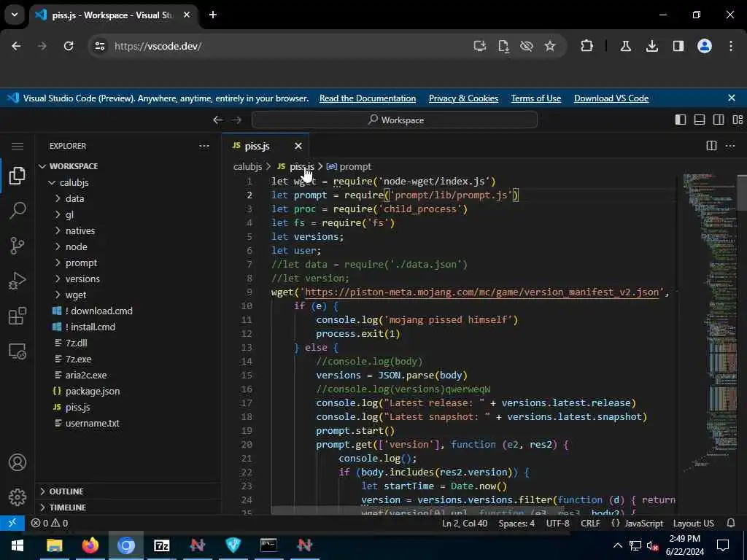Viewport: 747px width, 560px height.
Task: Collapse the WORKSPACE section
Action: (128, 166)
